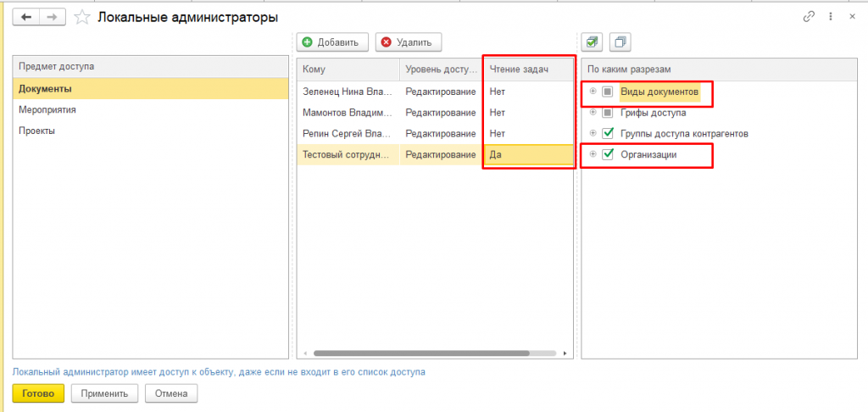The height and width of the screenshot is (412, 868).
Task: Toggle the Организации checkbox
Action: pyautogui.click(x=607, y=154)
